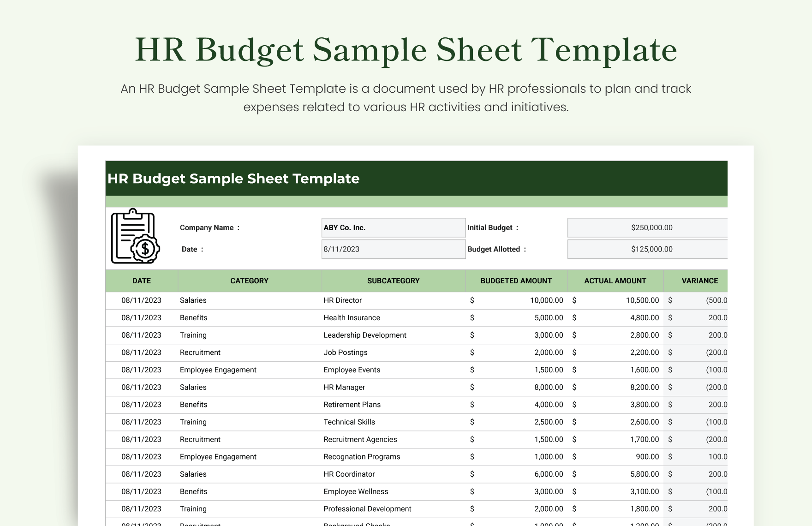Select the Employee Events cell

394,370
